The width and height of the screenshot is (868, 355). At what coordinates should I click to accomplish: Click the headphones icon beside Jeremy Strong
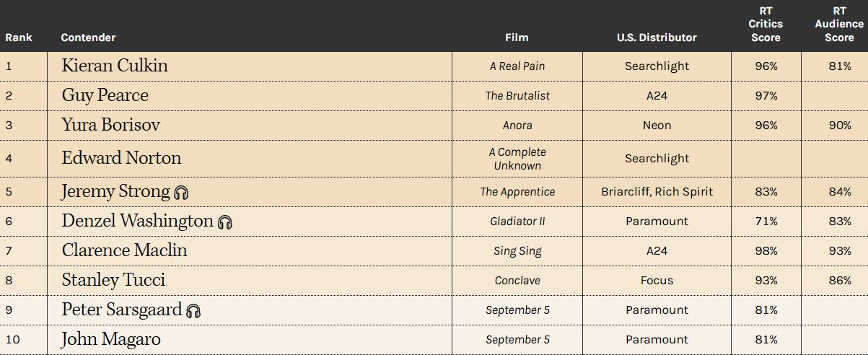click(x=181, y=193)
